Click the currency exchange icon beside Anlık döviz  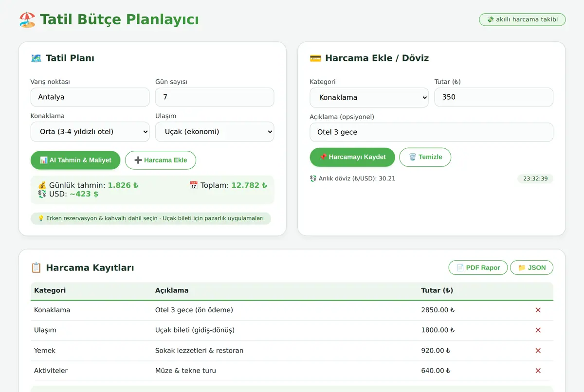[313, 178]
